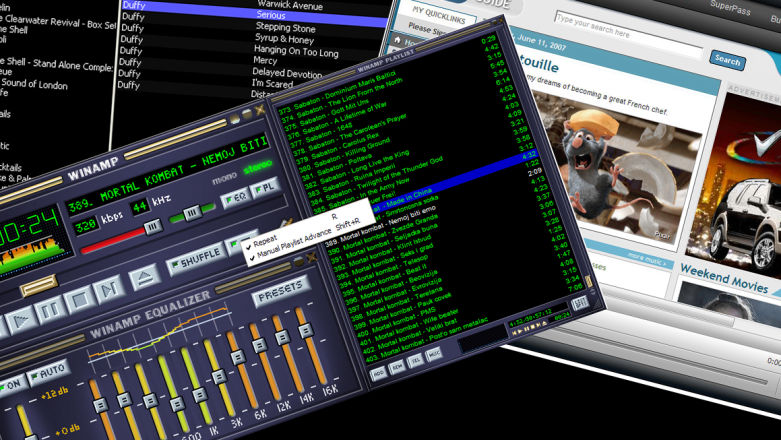Open the playlist REM menu
781x440 pixels.
pyautogui.click(x=397, y=367)
